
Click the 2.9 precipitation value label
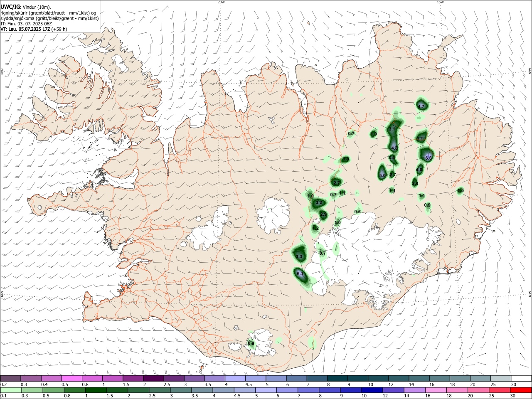[323, 214]
